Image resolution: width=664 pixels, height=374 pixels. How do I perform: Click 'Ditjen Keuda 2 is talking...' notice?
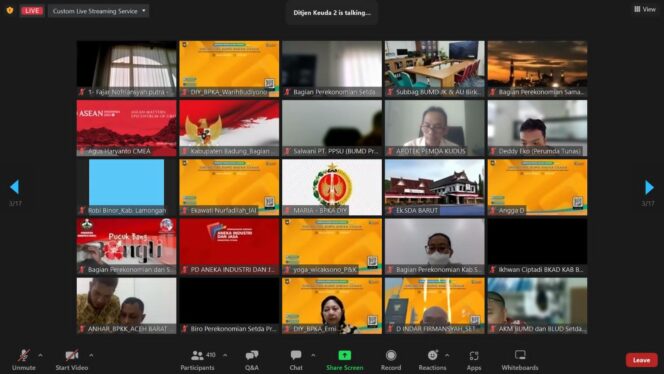(332, 13)
